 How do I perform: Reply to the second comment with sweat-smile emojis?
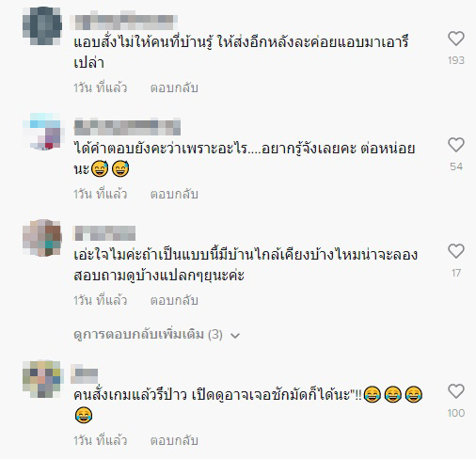174,194
